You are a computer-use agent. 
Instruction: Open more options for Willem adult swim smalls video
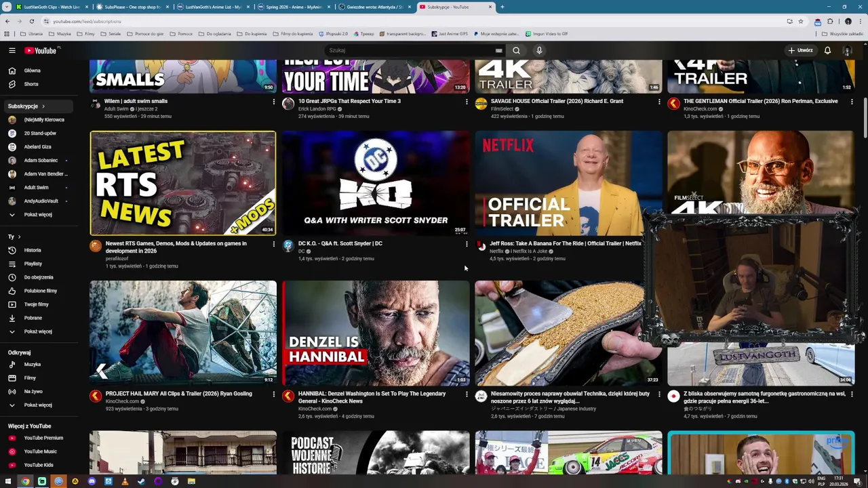[274, 102]
